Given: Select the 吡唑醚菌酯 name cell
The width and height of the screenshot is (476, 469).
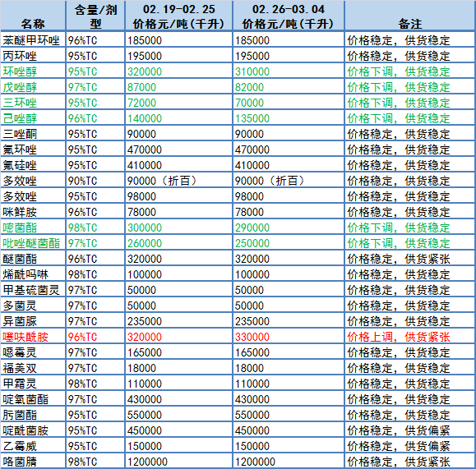Looking at the screenshot, I should coord(33,242).
